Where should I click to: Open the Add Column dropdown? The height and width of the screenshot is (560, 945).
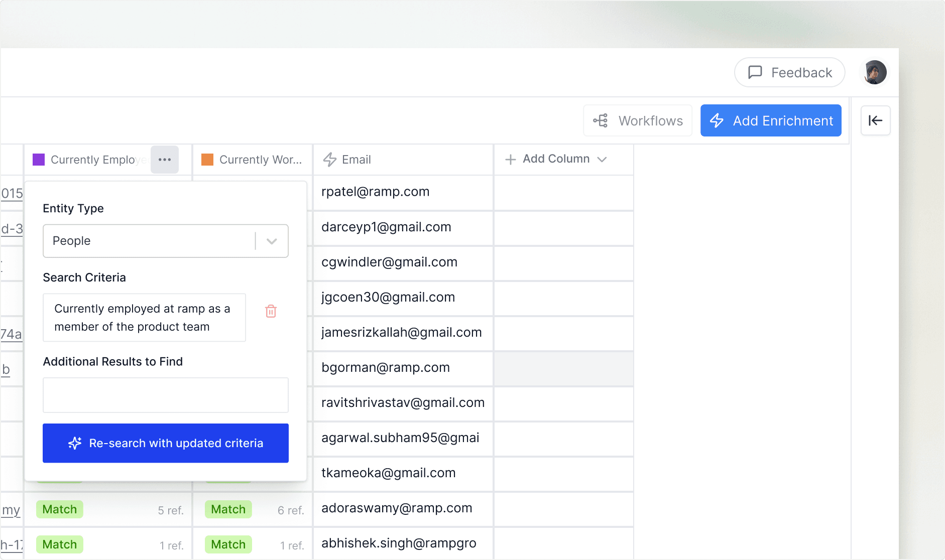point(556,159)
